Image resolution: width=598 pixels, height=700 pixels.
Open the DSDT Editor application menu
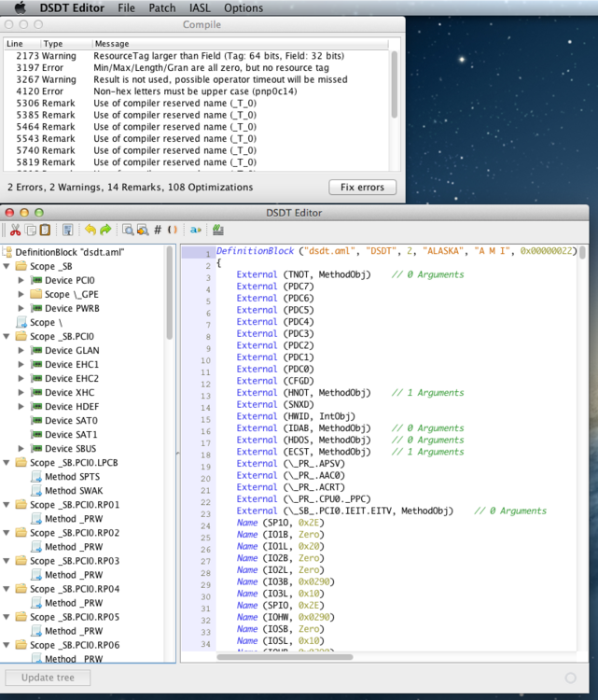click(72, 8)
